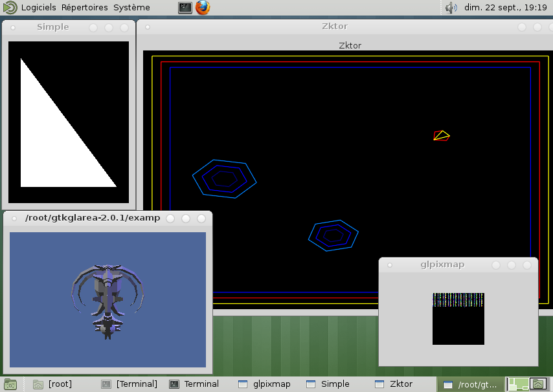Switch to the second workspace in pager
Viewport: 553px width, 392px height.
tap(537, 384)
